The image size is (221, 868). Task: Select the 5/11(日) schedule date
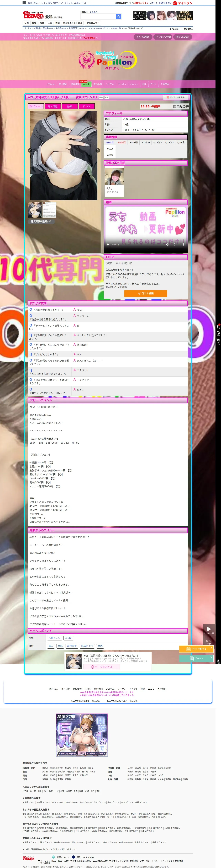122,142
